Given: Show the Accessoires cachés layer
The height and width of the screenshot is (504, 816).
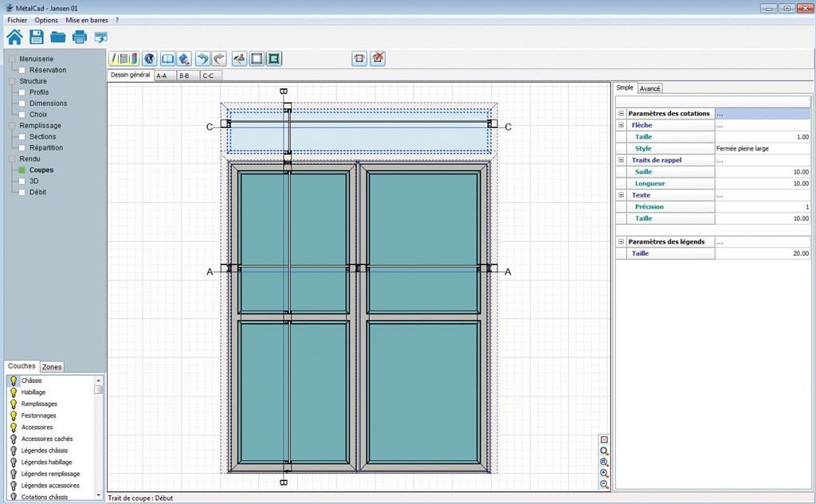Looking at the screenshot, I should (x=13, y=439).
